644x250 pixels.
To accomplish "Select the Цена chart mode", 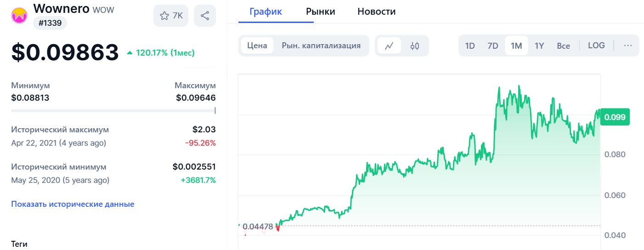I will (x=257, y=45).
